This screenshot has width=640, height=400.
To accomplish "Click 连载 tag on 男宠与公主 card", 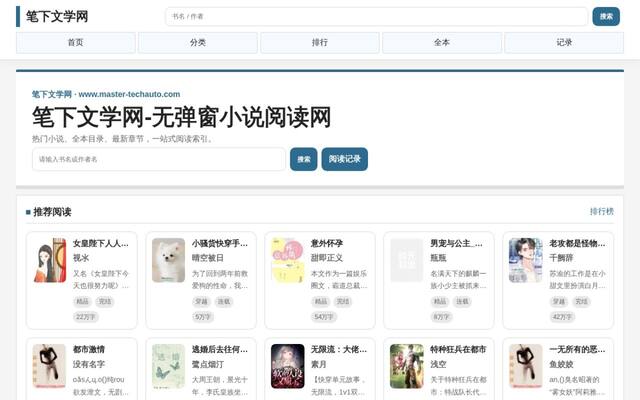I will [x=462, y=302].
